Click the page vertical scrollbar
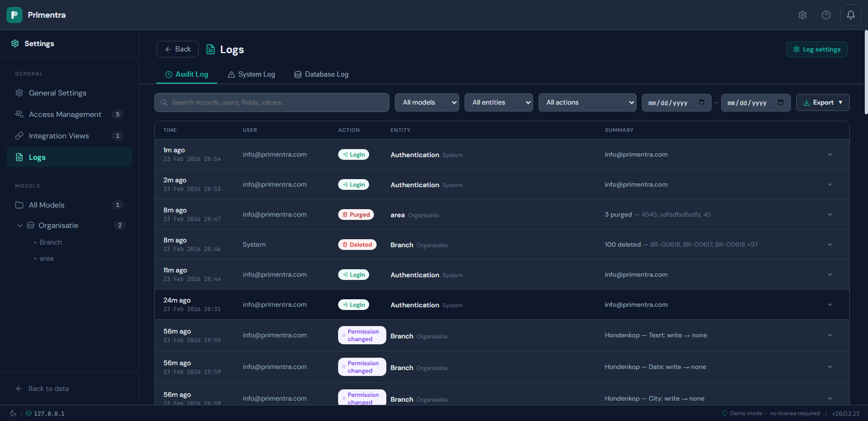 point(866,72)
